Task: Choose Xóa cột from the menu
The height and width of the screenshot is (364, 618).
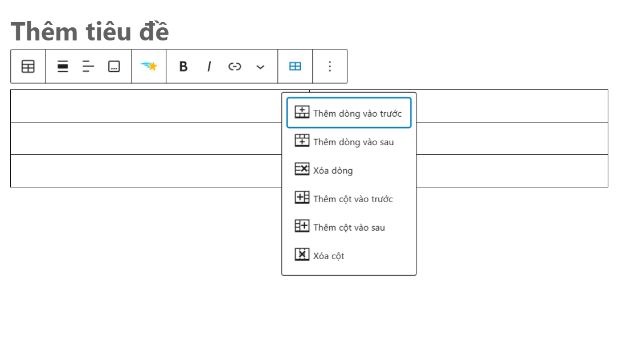Action: click(x=329, y=255)
